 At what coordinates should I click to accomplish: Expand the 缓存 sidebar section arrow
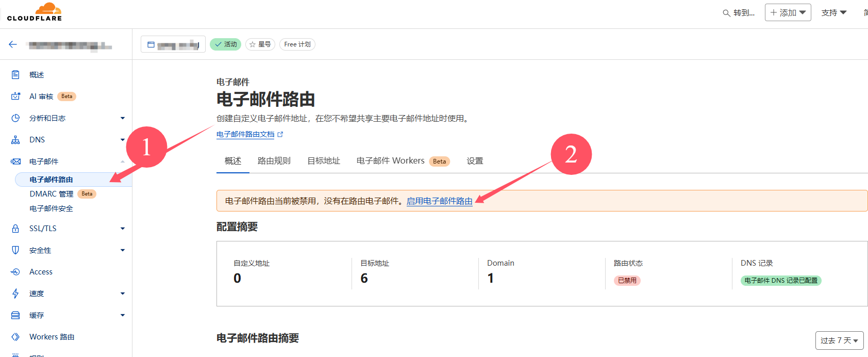point(123,315)
